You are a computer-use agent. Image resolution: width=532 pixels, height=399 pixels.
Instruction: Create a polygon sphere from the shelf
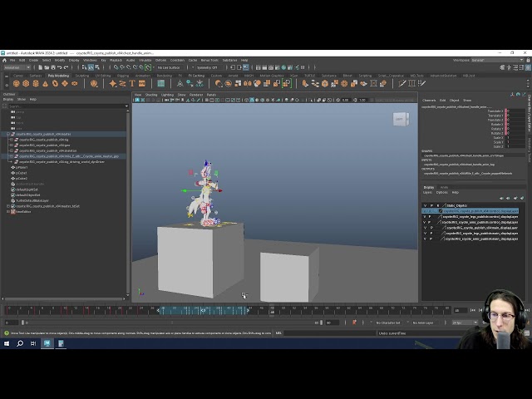coord(17,83)
